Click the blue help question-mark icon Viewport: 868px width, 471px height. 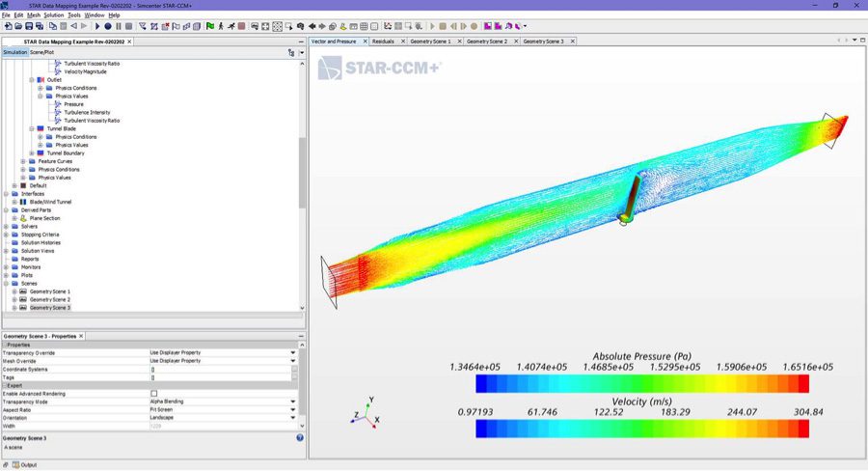tap(300, 438)
